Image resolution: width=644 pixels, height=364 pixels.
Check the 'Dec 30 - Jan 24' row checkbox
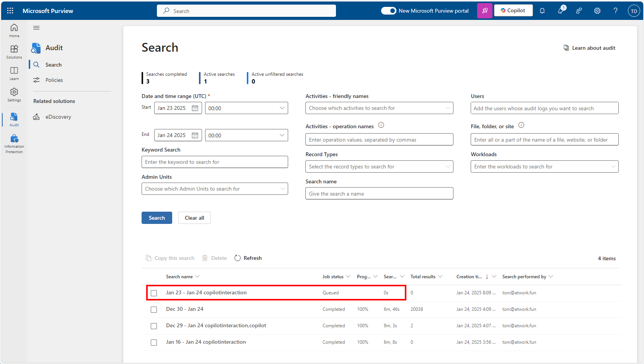pyautogui.click(x=154, y=310)
